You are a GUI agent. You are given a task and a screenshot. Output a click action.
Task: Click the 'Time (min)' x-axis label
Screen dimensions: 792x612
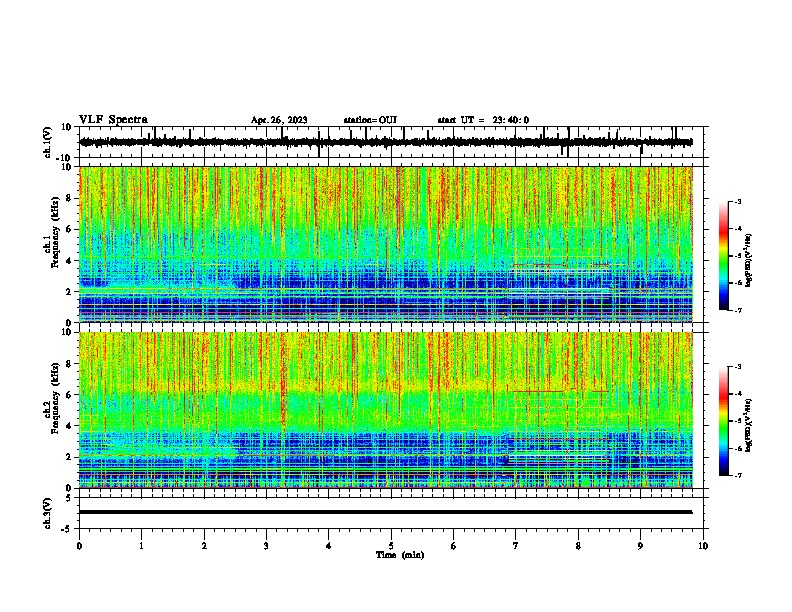400,555
